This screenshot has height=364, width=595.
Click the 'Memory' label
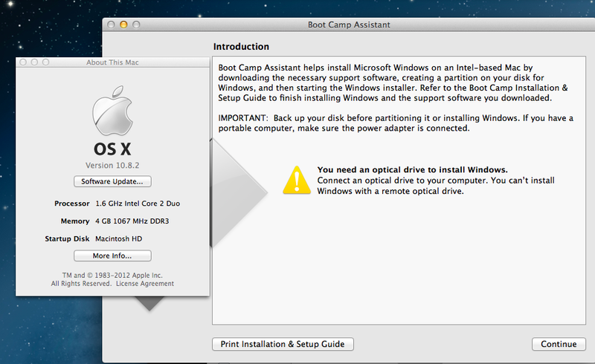(75, 221)
